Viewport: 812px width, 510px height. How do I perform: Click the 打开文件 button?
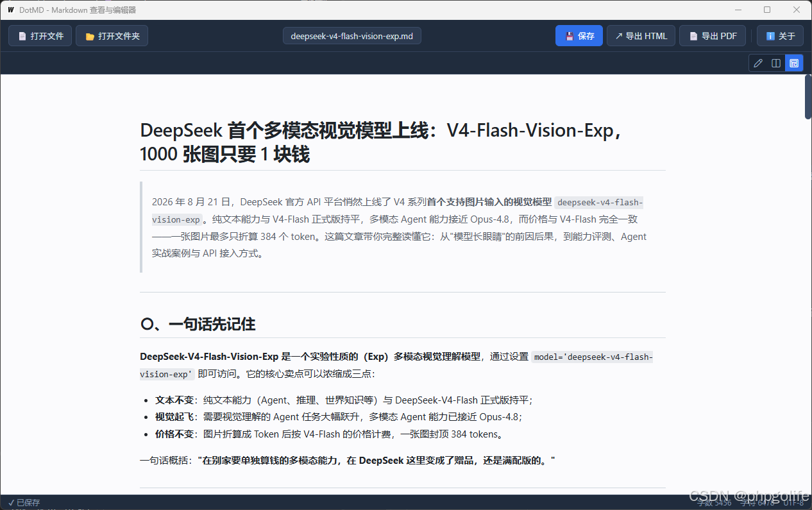pyautogui.click(x=40, y=36)
